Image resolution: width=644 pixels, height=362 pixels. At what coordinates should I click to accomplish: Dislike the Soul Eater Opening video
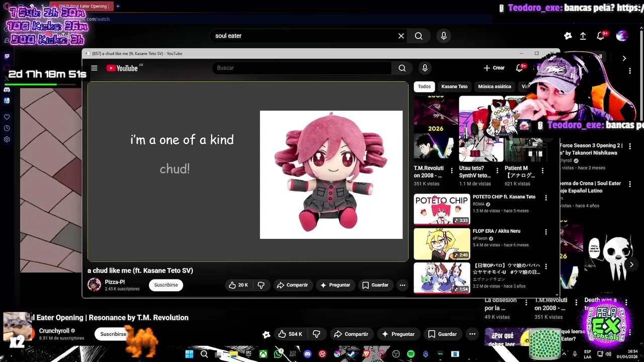point(316,334)
